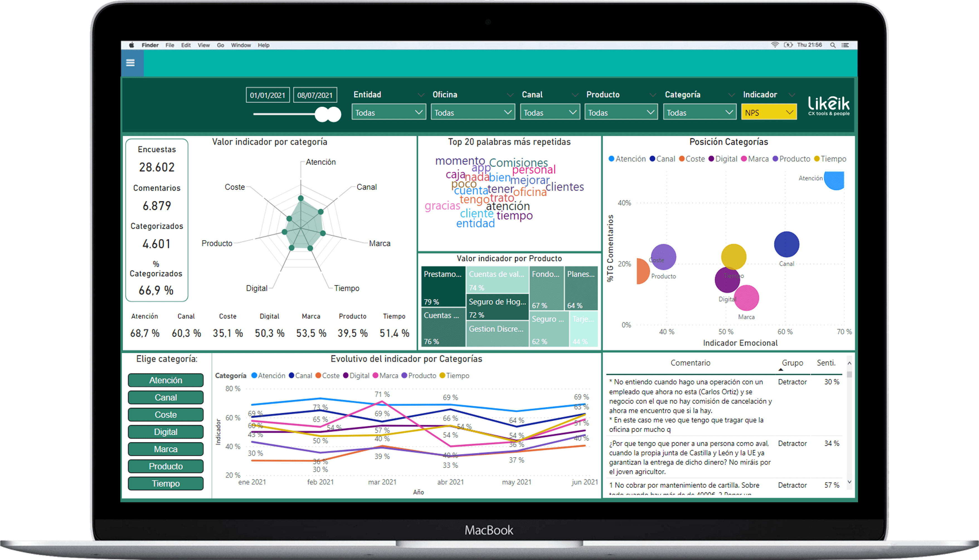Open the Go menu
Image resolution: width=979 pixels, height=560 pixels.
pyautogui.click(x=220, y=45)
